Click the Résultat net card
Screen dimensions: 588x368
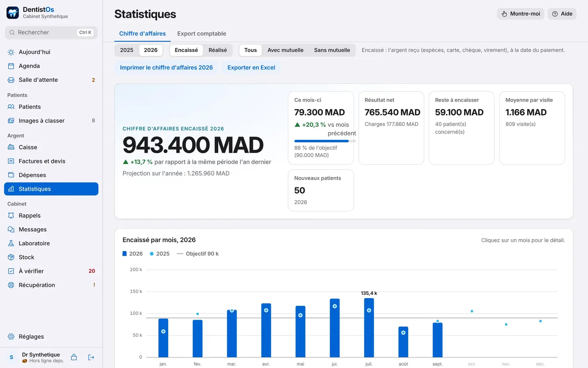pos(391,128)
